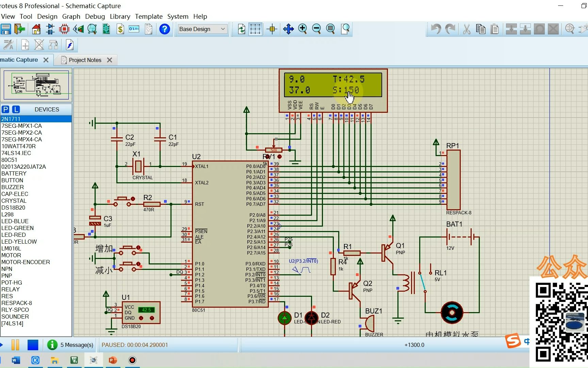588x368 pixels.
Task: Close the Project Notes tab
Action: [x=110, y=60]
